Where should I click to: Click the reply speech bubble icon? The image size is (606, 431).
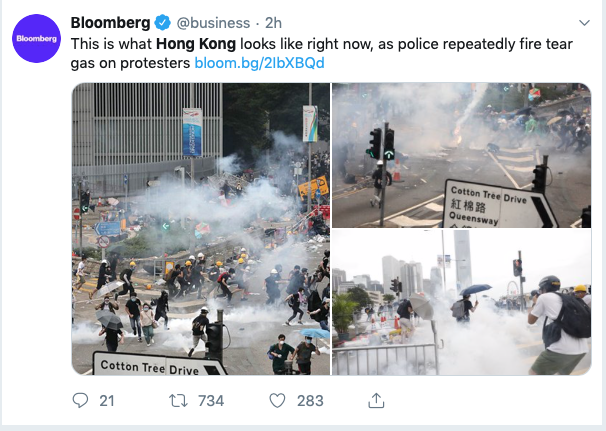(80, 400)
